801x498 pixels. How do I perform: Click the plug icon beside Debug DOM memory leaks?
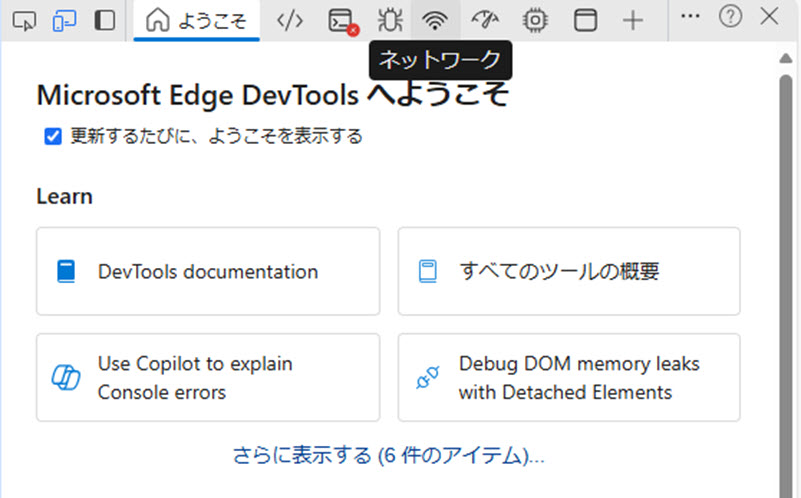(x=428, y=377)
